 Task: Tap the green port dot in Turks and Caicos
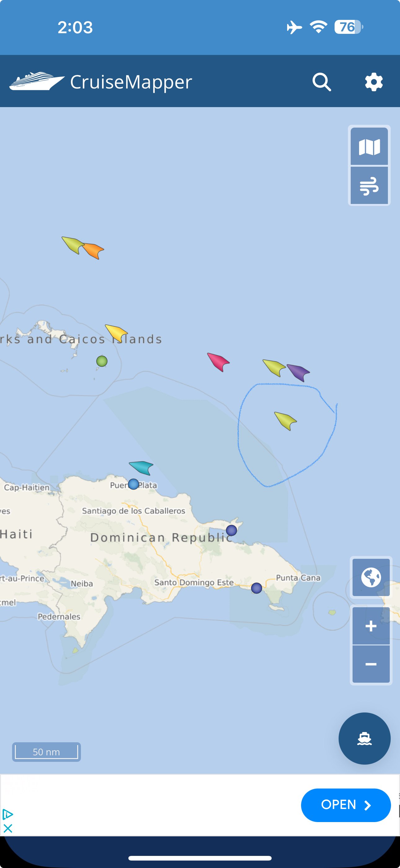(x=102, y=361)
